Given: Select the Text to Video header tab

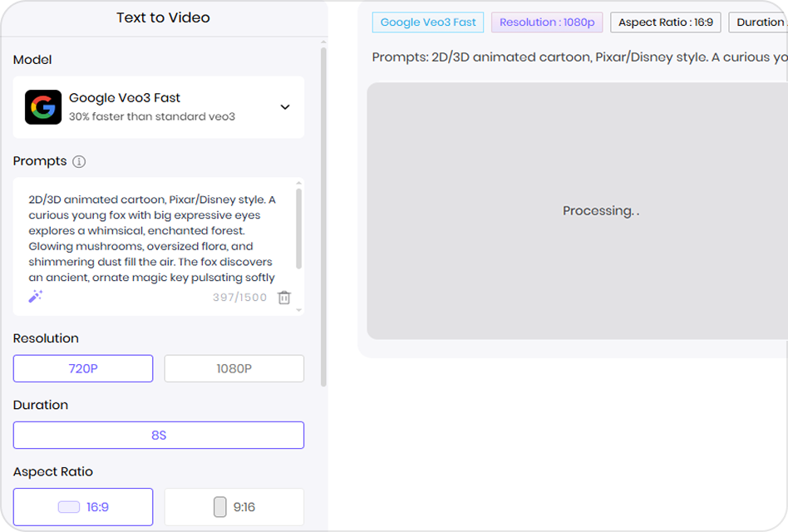Looking at the screenshot, I should tap(163, 17).
